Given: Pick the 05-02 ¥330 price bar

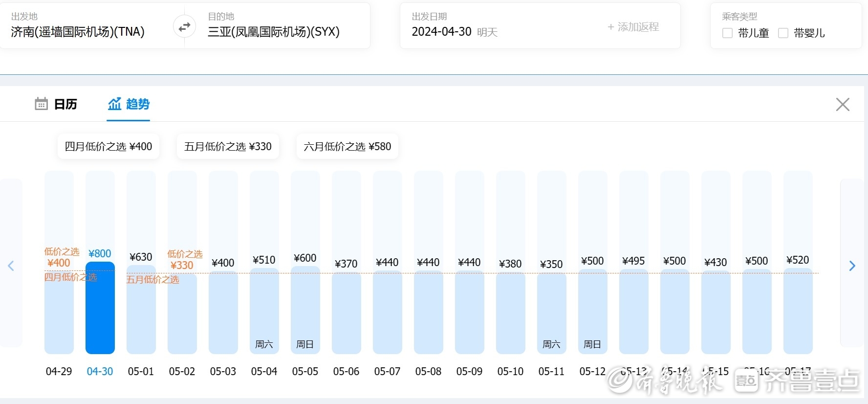Looking at the screenshot, I should pyautogui.click(x=182, y=313).
